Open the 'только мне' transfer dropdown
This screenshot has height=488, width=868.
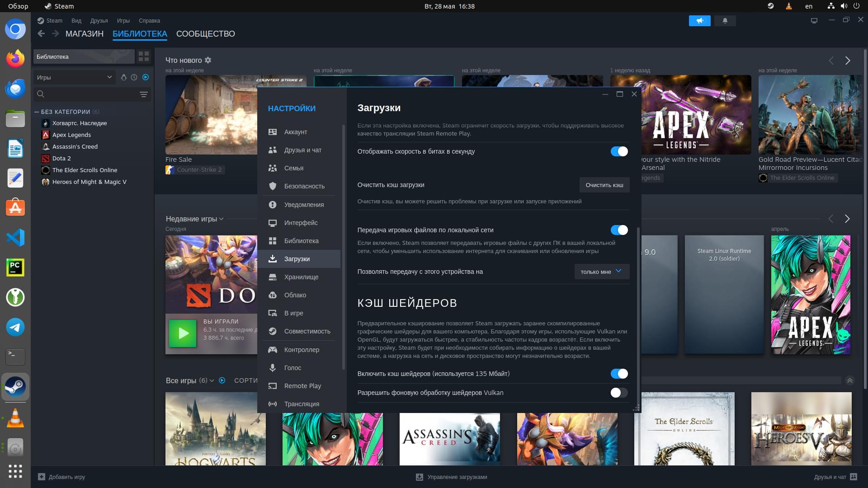pyautogui.click(x=602, y=272)
